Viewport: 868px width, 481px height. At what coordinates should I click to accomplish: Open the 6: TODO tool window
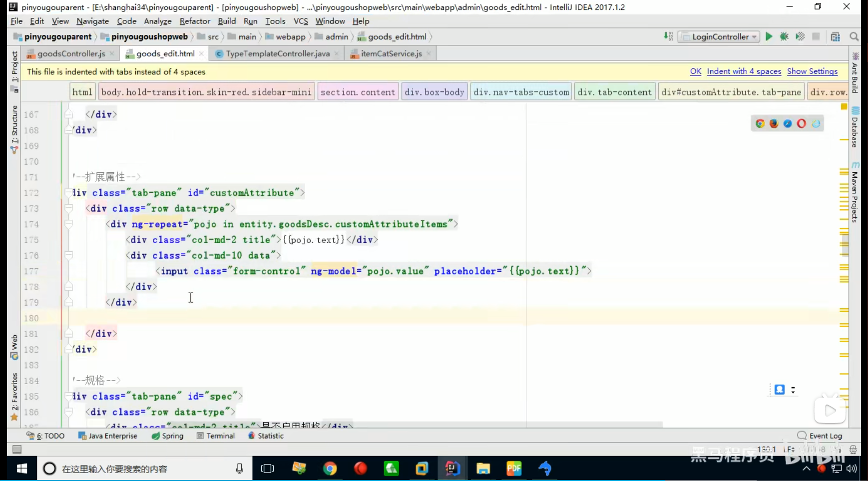[46, 436]
